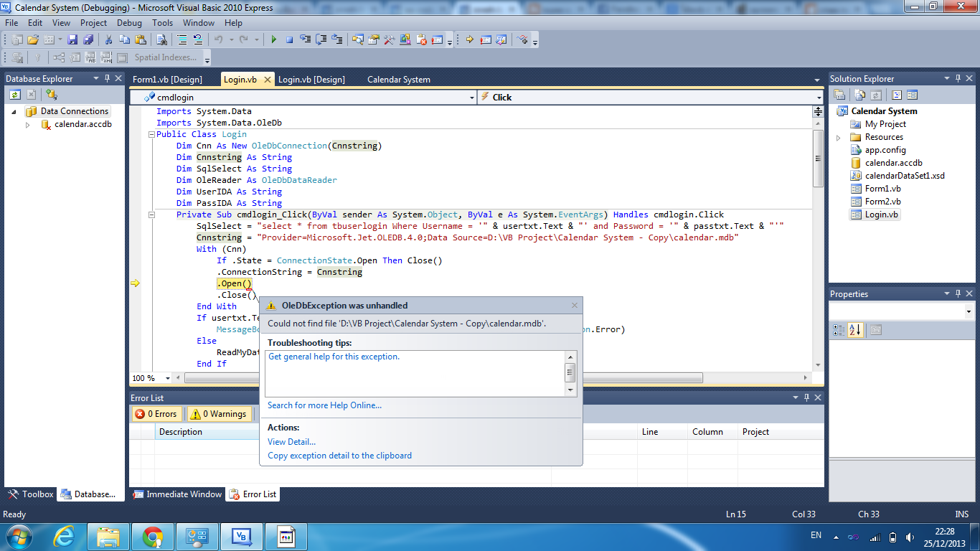The width and height of the screenshot is (980, 551).
Task: Click the Save All toolbar icon
Action: (x=88, y=40)
